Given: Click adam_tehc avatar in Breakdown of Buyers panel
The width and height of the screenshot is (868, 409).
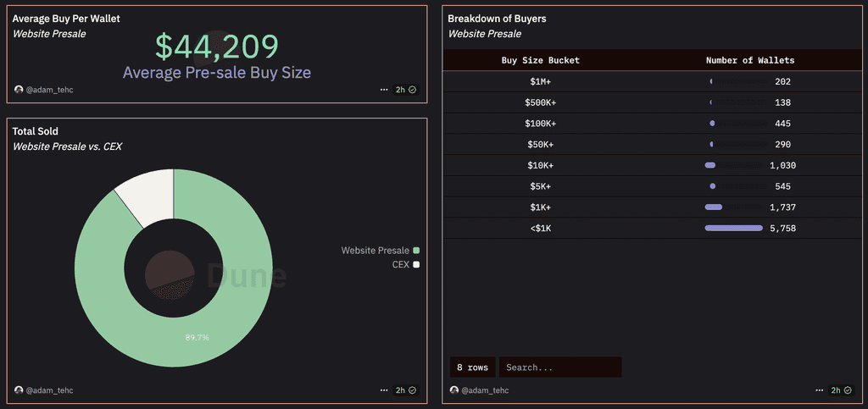Looking at the screenshot, I should pyautogui.click(x=454, y=390).
